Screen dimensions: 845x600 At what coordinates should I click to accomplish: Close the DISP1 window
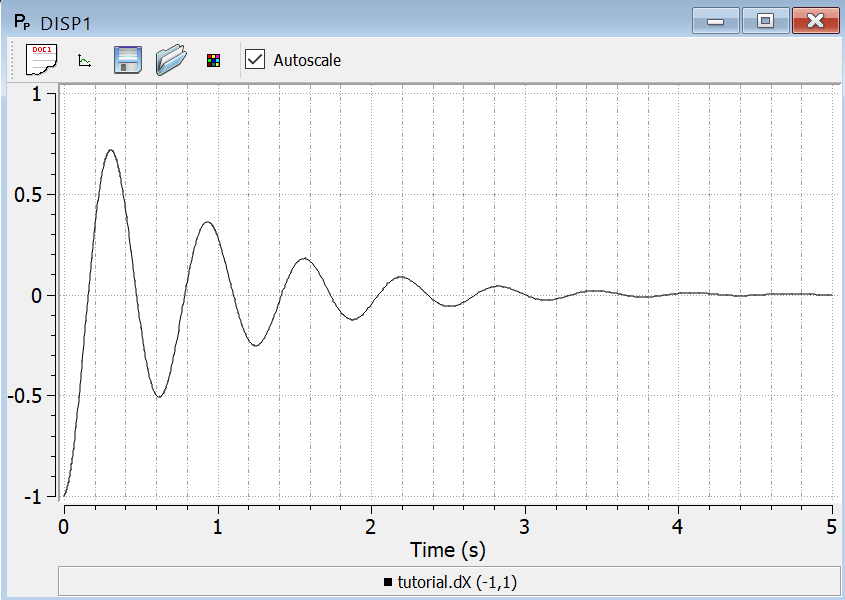point(815,21)
